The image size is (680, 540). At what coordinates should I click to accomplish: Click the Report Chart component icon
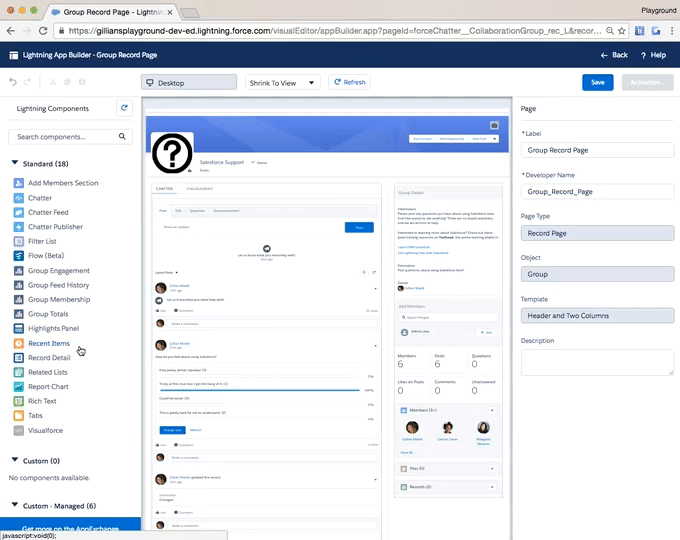[x=19, y=386]
